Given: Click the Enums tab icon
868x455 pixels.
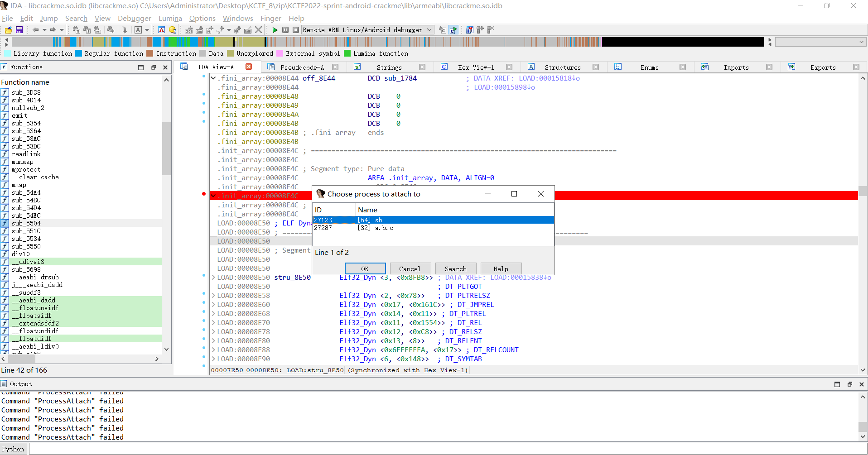Looking at the screenshot, I should [618, 67].
